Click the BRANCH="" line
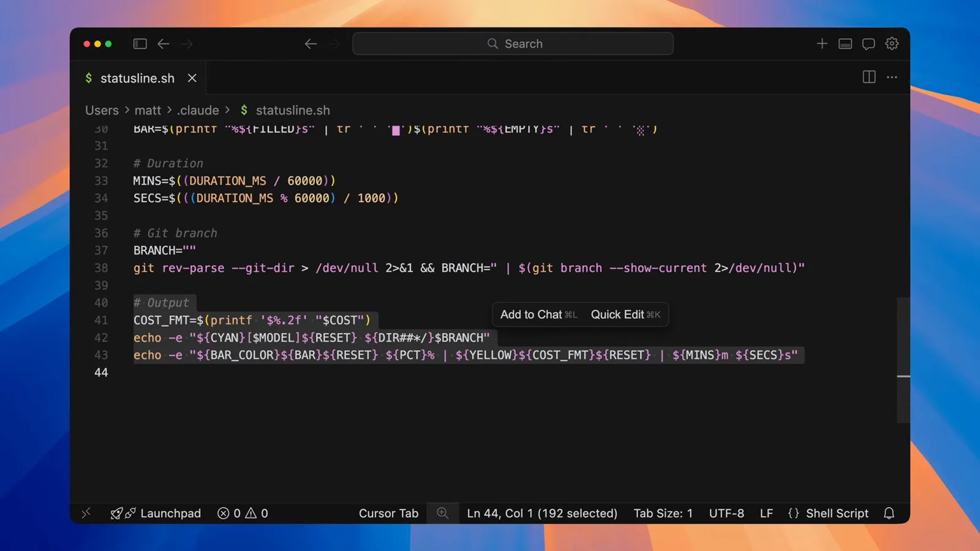The width and height of the screenshot is (980, 551). [165, 250]
